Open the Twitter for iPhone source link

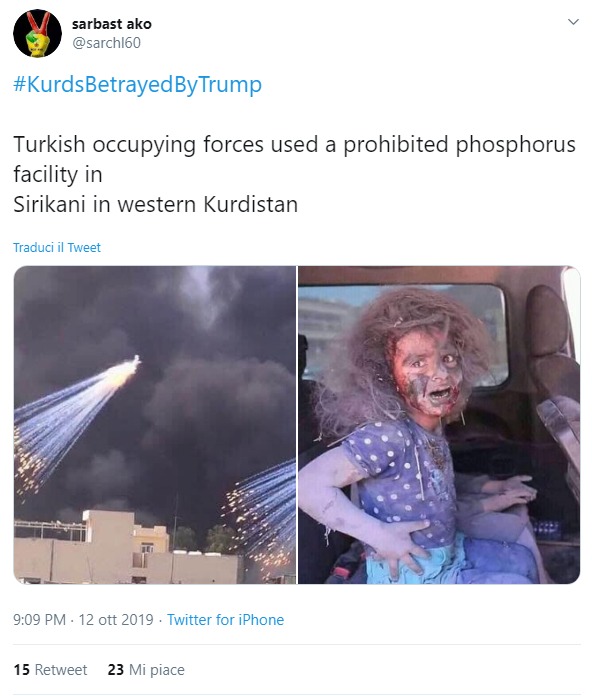pyautogui.click(x=225, y=620)
